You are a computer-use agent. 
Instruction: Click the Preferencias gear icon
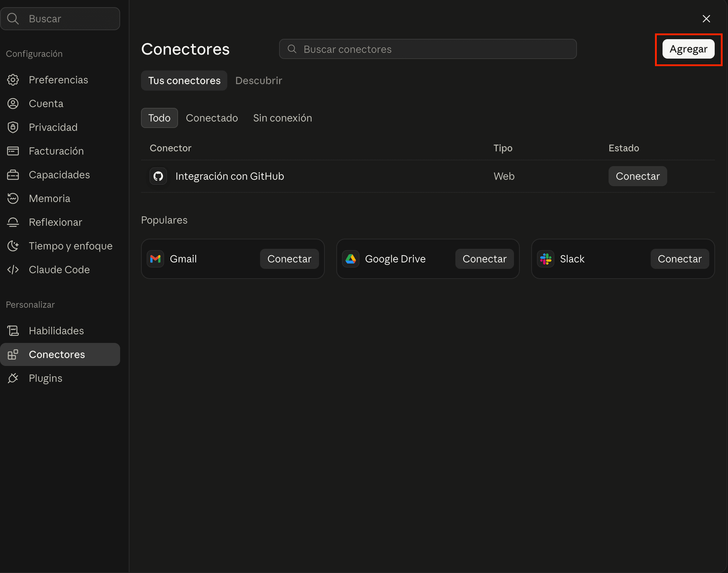click(x=13, y=80)
